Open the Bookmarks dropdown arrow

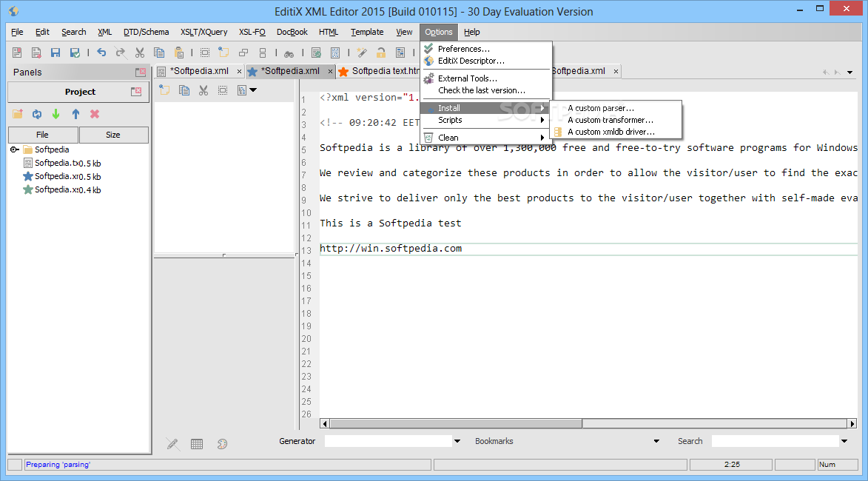(656, 441)
